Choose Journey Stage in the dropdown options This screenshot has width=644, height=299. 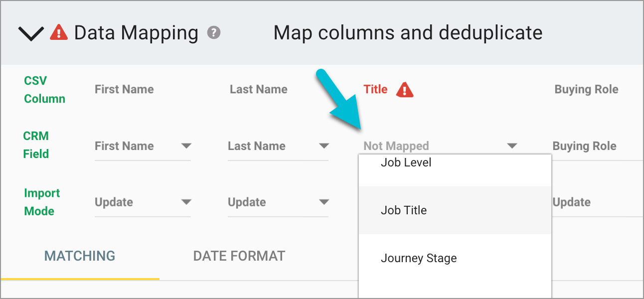pos(419,258)
